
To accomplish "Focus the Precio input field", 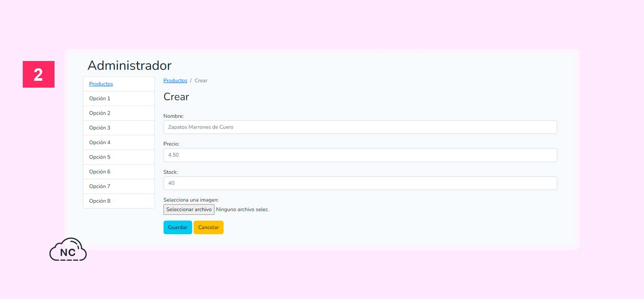I will [x=360, y=155].
